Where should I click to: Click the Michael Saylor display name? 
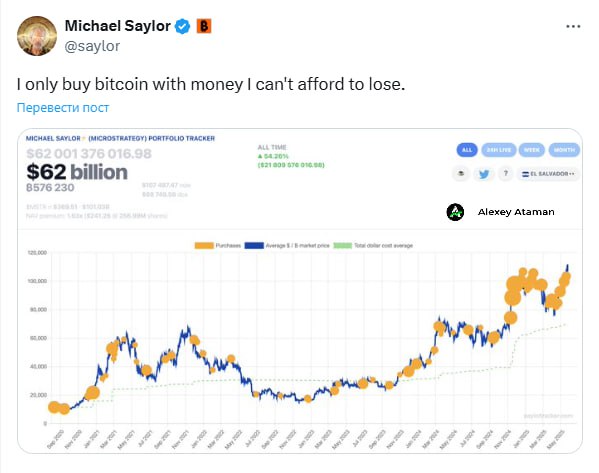(x=118, y=26)
